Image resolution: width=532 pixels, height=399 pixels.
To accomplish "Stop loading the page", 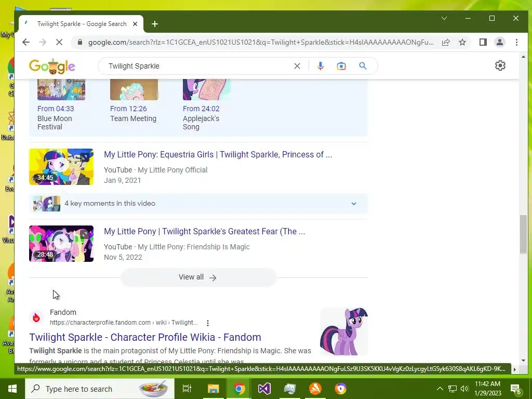I will point(59,42).
